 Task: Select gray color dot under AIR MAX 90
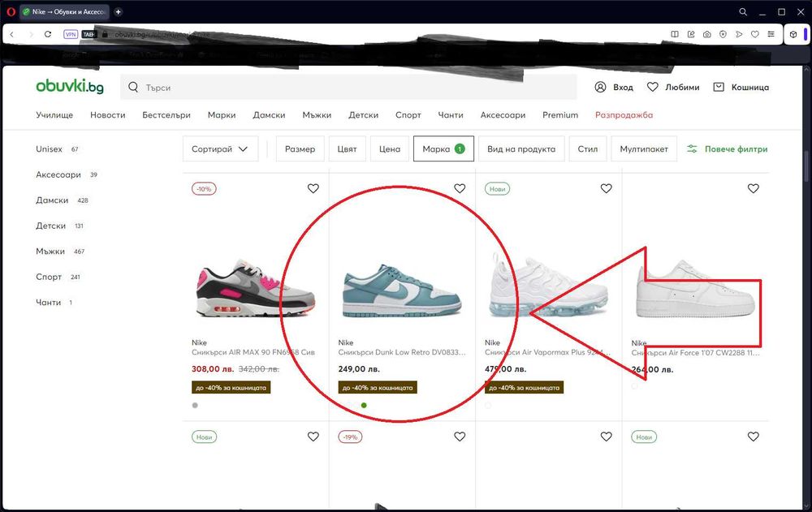coord(195,406)
